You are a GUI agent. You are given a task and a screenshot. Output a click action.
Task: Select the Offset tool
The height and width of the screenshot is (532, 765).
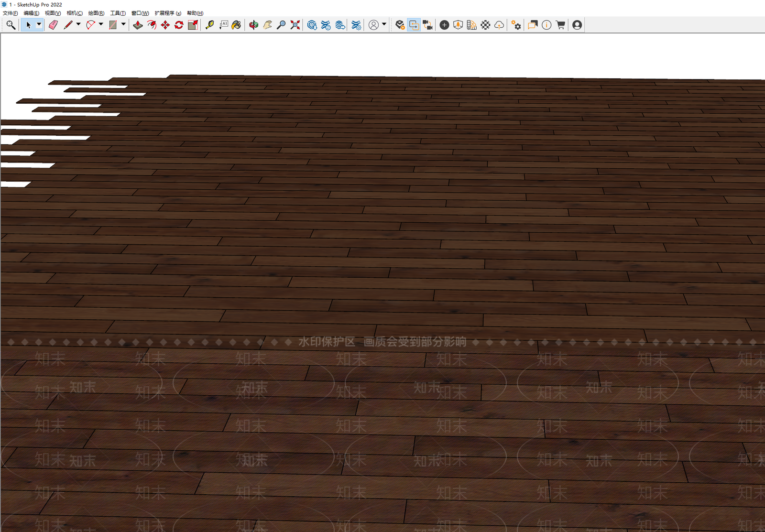point(152,25)
